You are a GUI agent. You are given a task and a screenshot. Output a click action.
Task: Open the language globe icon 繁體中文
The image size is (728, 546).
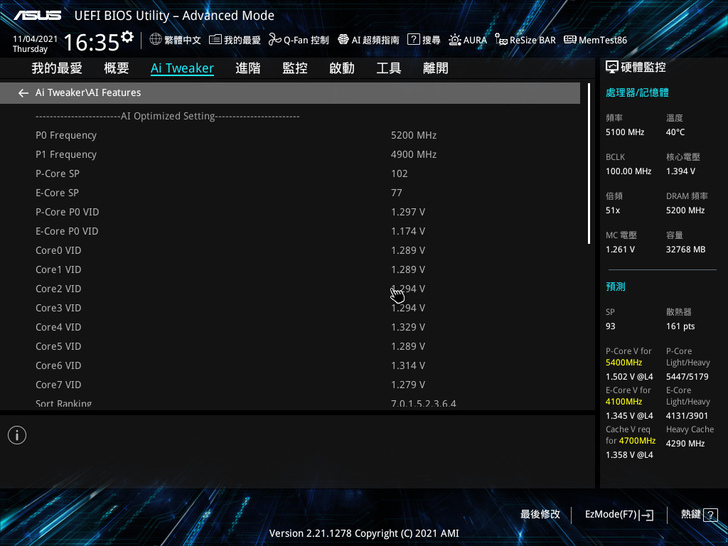coord(156,39)
